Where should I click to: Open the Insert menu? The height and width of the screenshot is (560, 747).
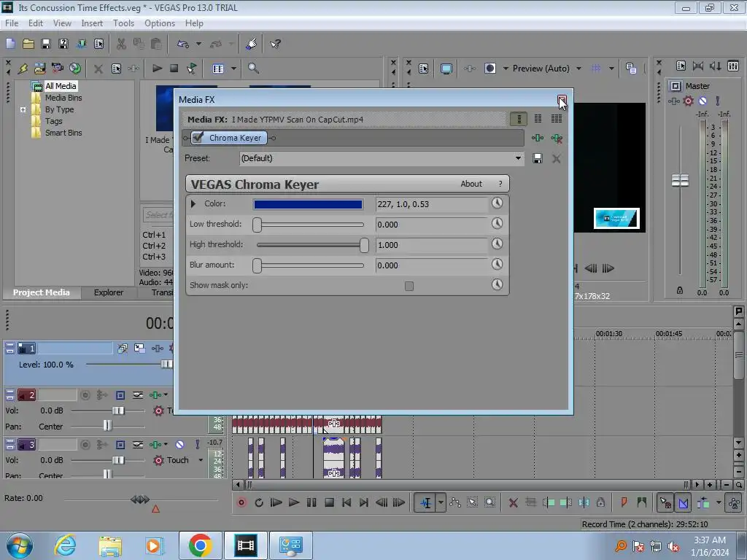pyautogui.click(x=92, y=23)
